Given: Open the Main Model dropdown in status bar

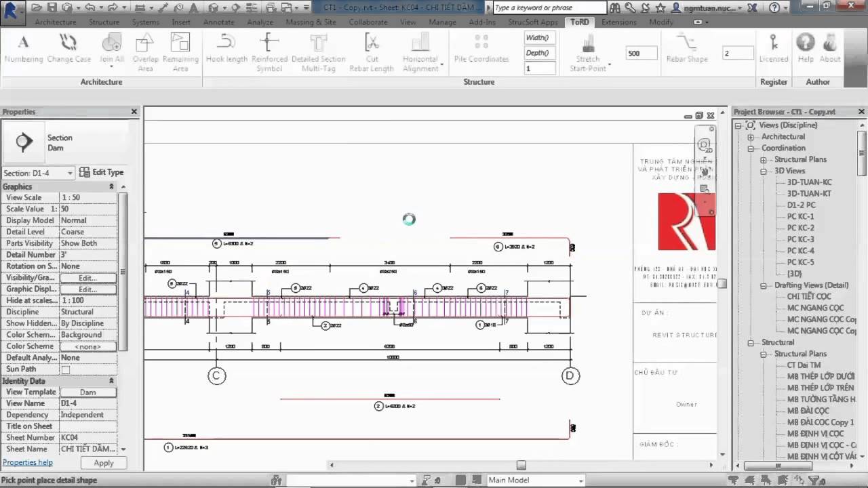Looking at the screenshot, I should coord(581,480).
